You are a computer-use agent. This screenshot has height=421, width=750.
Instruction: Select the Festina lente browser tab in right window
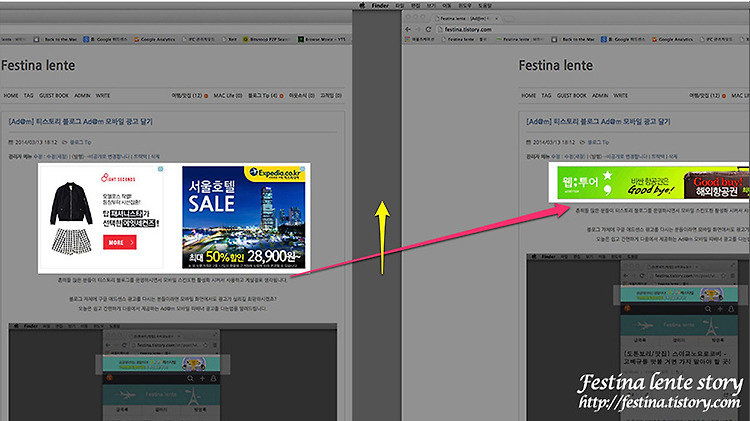(x=464, y=18)
